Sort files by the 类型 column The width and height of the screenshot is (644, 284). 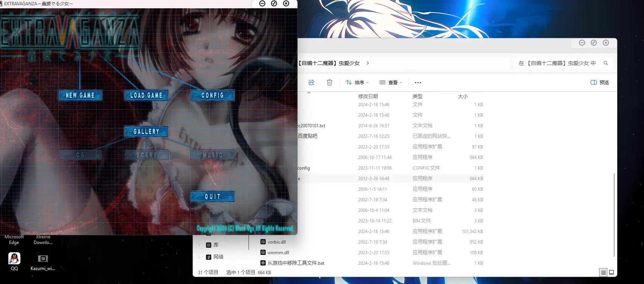418,96
